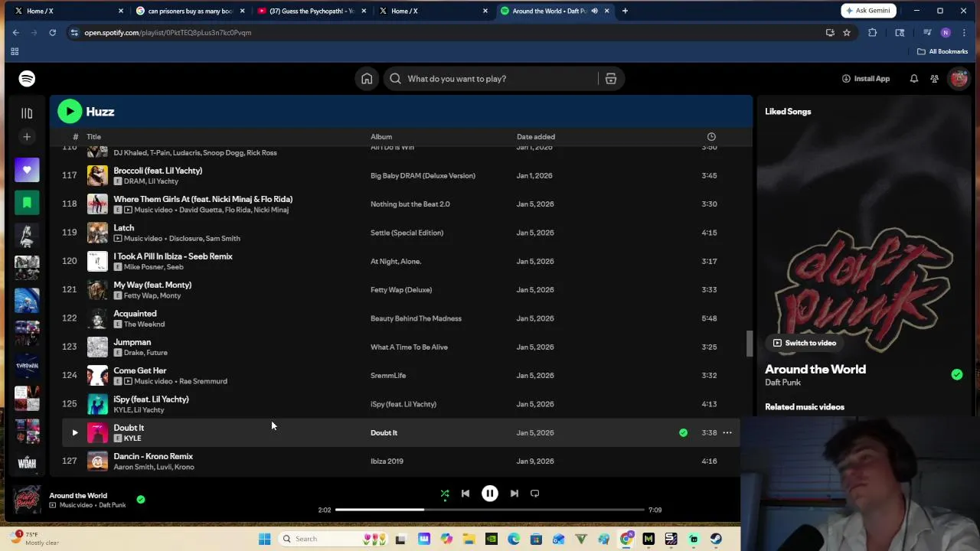Switch to the second Home / X tab
Screen dimensions: 980x551
click(x=433, y=11)
